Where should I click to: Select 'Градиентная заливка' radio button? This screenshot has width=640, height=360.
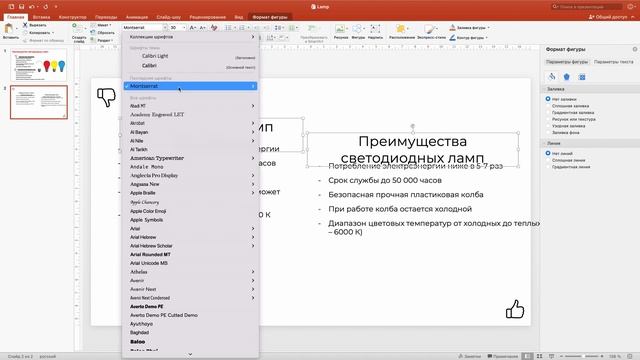coord(548,112)
